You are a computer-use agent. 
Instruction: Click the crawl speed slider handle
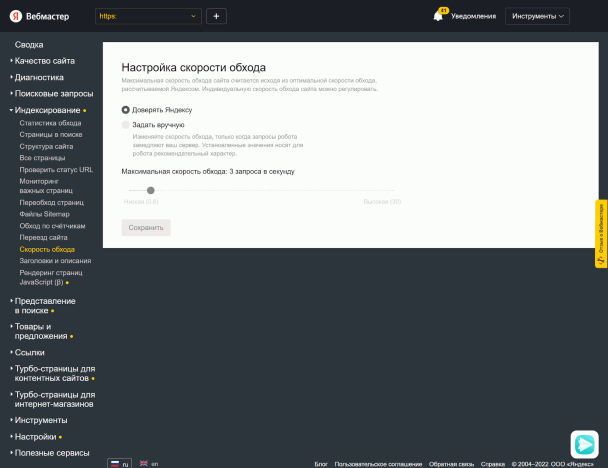150,189
